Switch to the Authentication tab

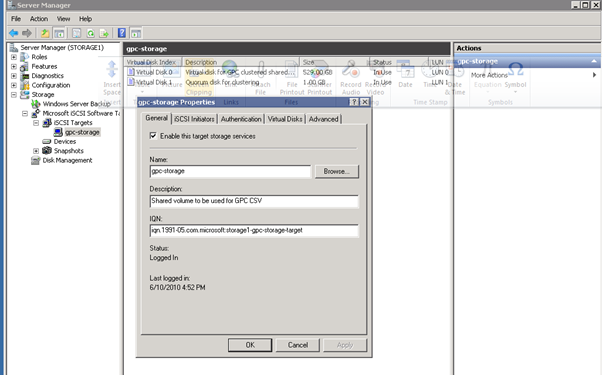[241, 119]
